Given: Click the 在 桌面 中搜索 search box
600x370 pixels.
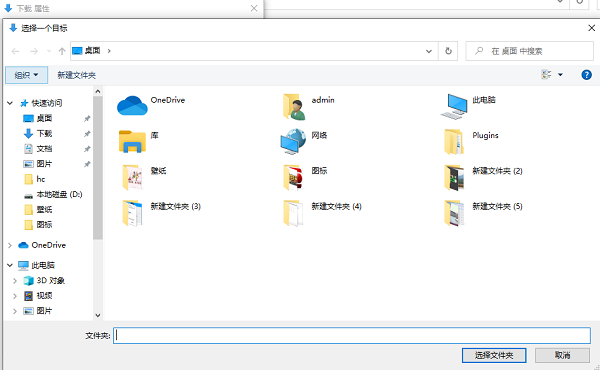Looking at the screenshot, I should click(530, 51).
